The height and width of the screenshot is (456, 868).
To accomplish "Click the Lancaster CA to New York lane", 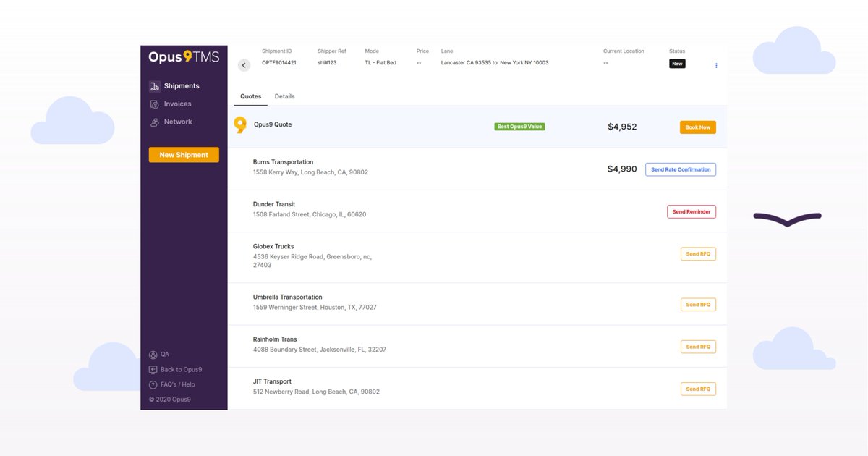I will coord(495,63).
